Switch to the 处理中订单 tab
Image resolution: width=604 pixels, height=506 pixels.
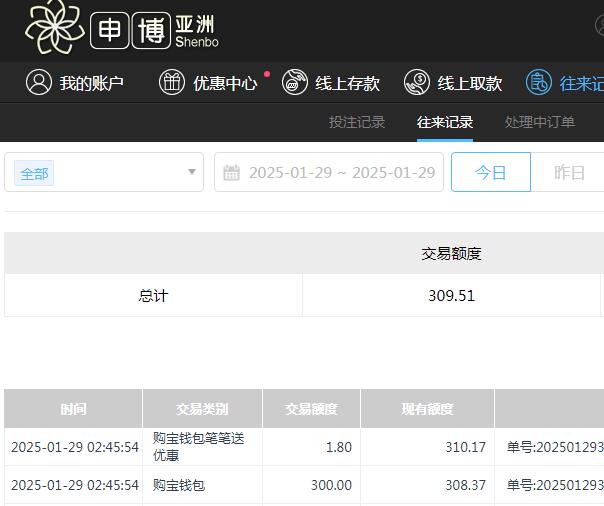click(540, 122)
